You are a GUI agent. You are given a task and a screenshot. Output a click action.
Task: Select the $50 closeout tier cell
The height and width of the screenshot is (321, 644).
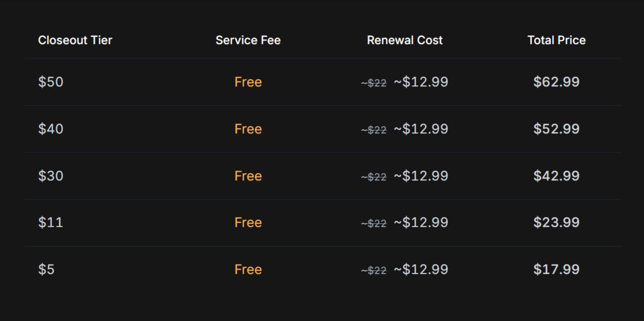click(50, 82)
